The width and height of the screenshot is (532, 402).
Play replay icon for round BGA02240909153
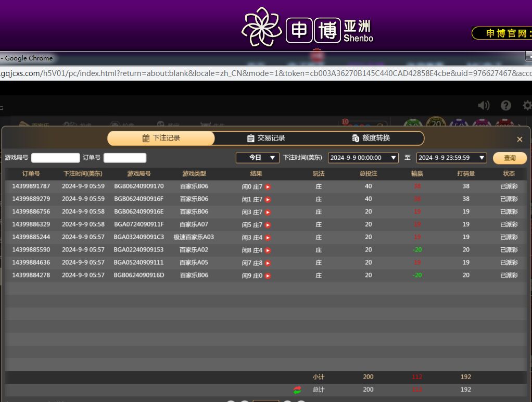(x=268, y=250)
